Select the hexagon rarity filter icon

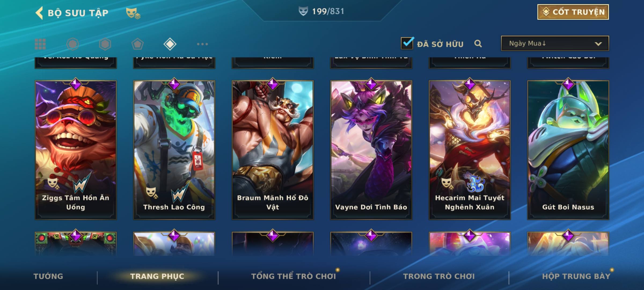point(105,44)
